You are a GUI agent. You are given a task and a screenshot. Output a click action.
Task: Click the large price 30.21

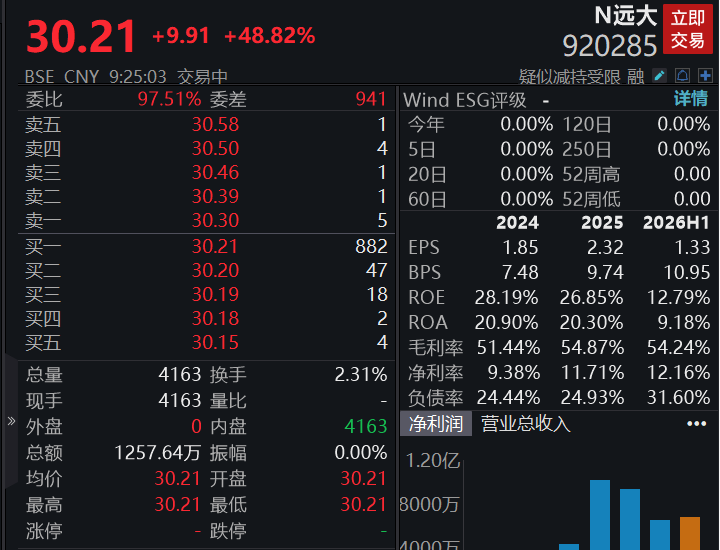pyautogui.click(x=81, y=37)
